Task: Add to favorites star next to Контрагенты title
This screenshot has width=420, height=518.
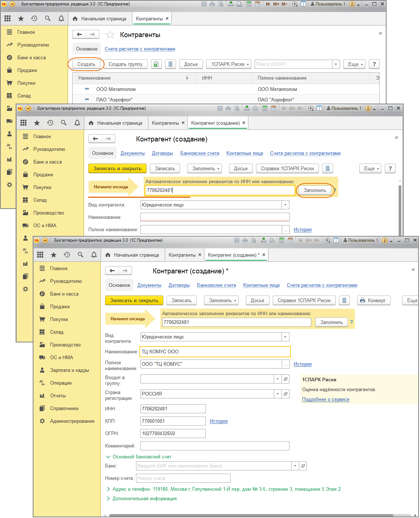Action: 110,35
